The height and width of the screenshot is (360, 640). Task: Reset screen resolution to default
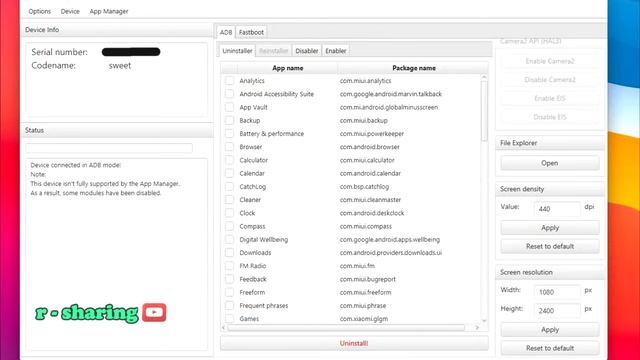coord(550,348)
